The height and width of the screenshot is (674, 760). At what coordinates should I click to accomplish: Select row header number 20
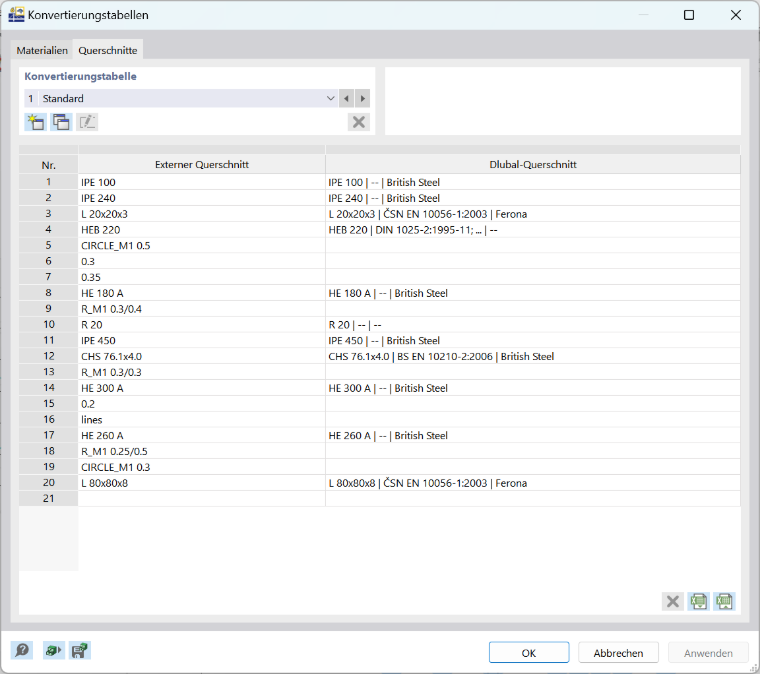pos(48,483)
